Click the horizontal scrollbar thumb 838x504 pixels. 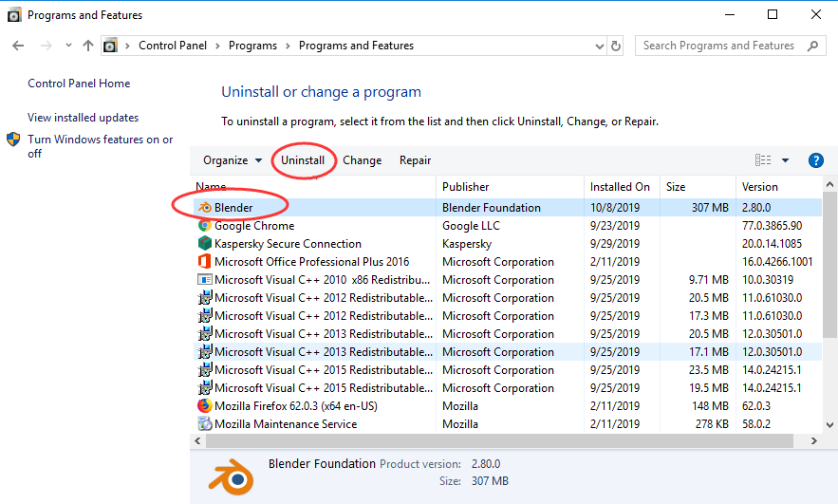pyautogui.click(x=500, y=441)
